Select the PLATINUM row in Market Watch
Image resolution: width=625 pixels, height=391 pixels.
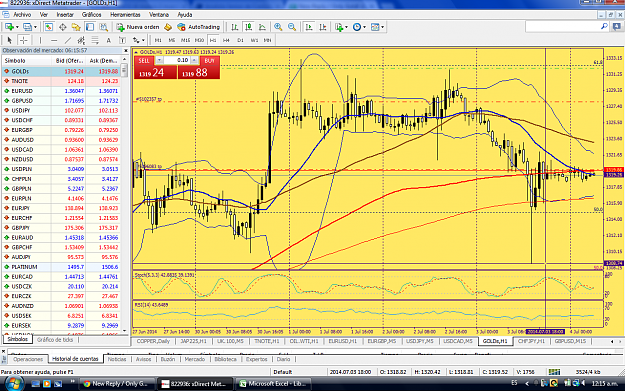coord(61,267)
